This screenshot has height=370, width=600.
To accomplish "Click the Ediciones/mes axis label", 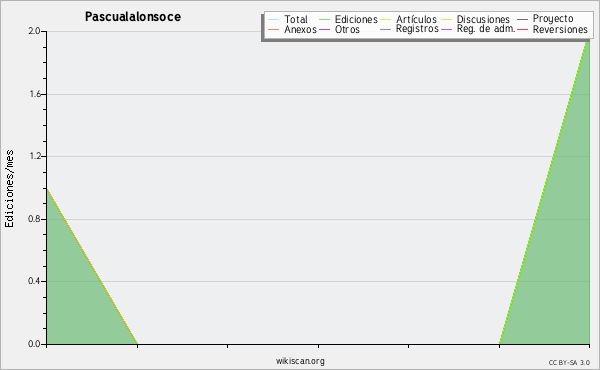I will point(9,189).
